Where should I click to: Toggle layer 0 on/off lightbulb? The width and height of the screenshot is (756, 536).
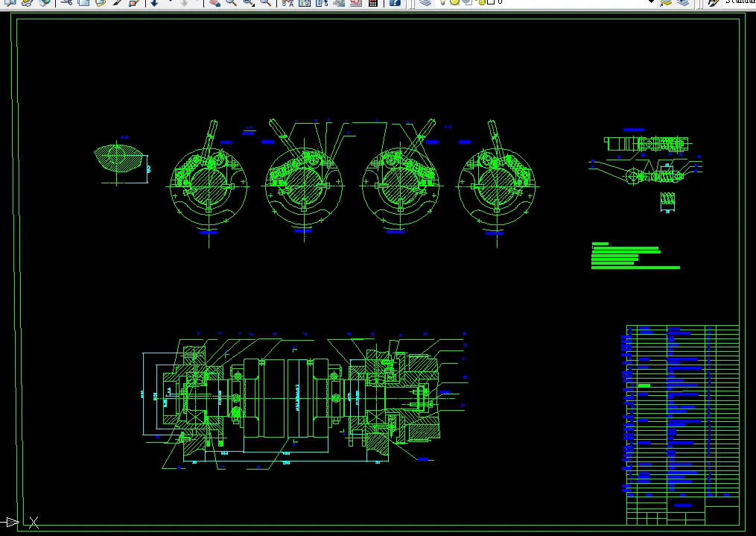[442, 2]
